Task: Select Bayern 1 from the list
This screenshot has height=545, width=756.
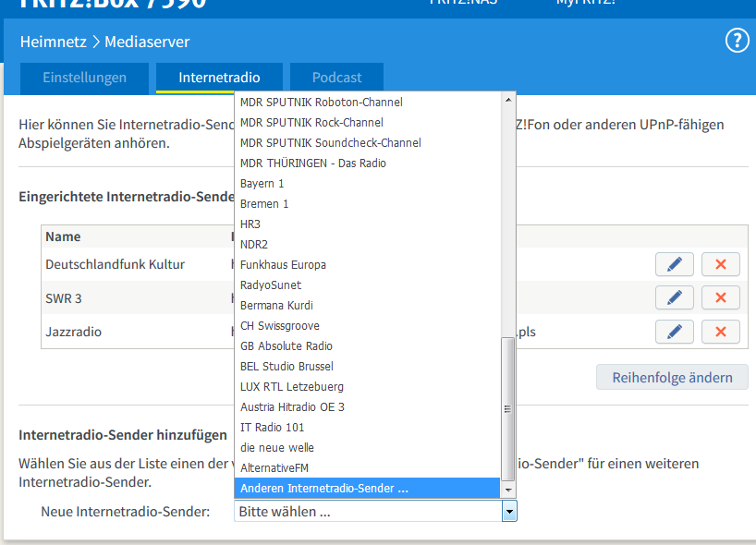Action: 368,183
